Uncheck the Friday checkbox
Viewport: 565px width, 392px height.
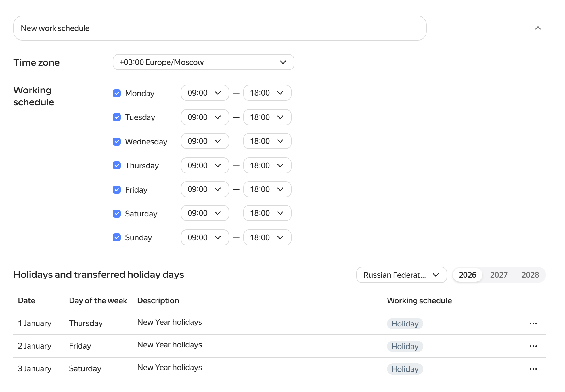(x=117, y=190)
